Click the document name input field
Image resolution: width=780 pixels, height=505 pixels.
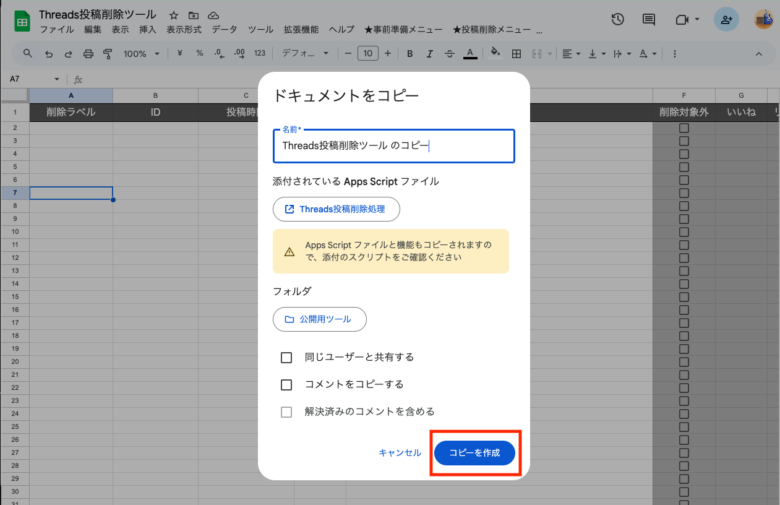[x=393, y=146]
